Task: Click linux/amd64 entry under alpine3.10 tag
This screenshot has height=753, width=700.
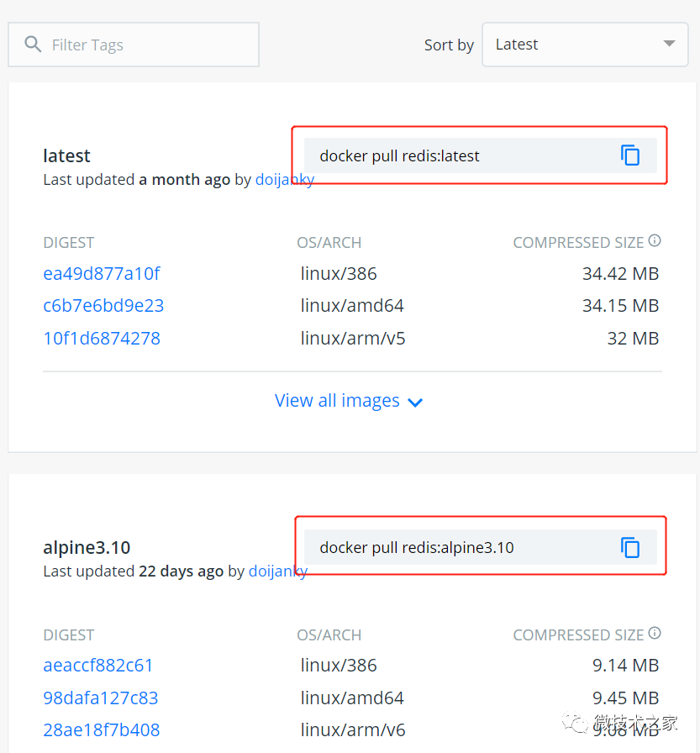Action: tap(352, 698)
